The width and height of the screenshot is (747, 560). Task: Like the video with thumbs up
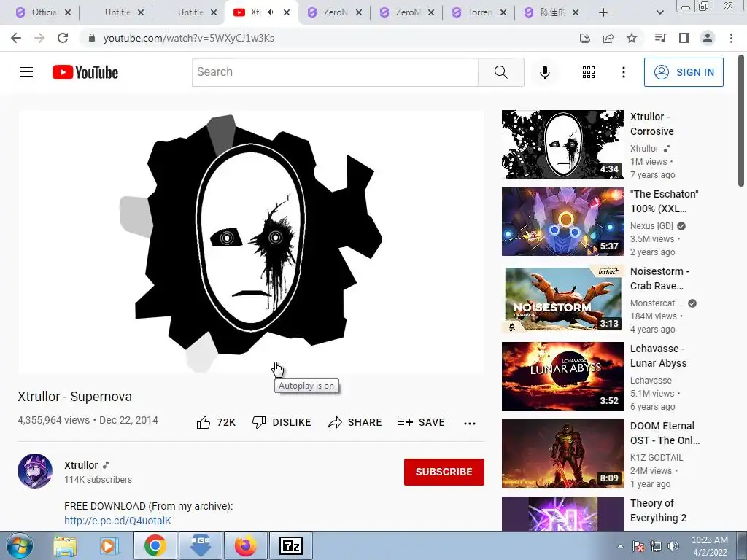pos(216,422)
